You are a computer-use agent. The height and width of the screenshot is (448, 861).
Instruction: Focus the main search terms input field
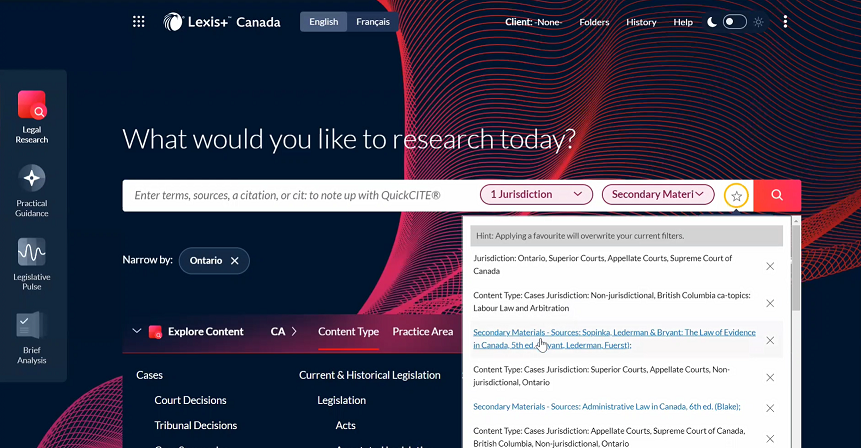[299, 195]
